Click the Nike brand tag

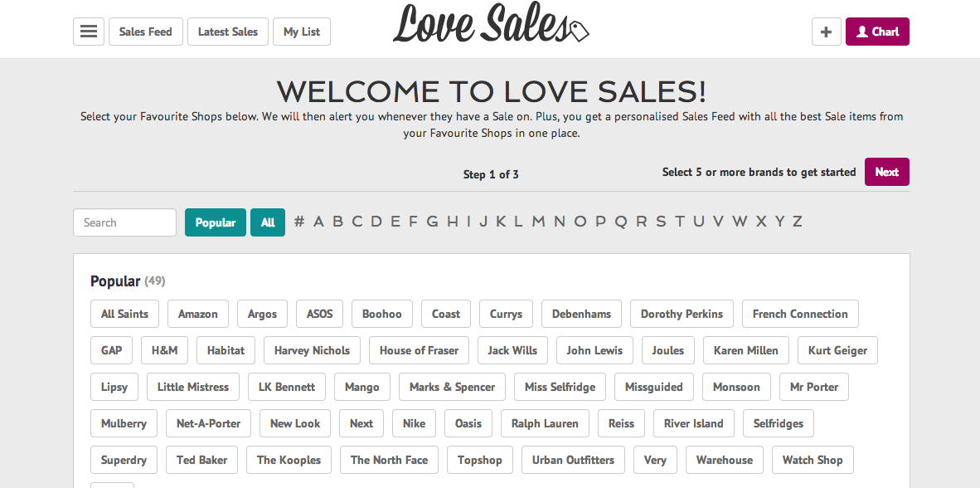pyautogui.click(x=415, y=423)
